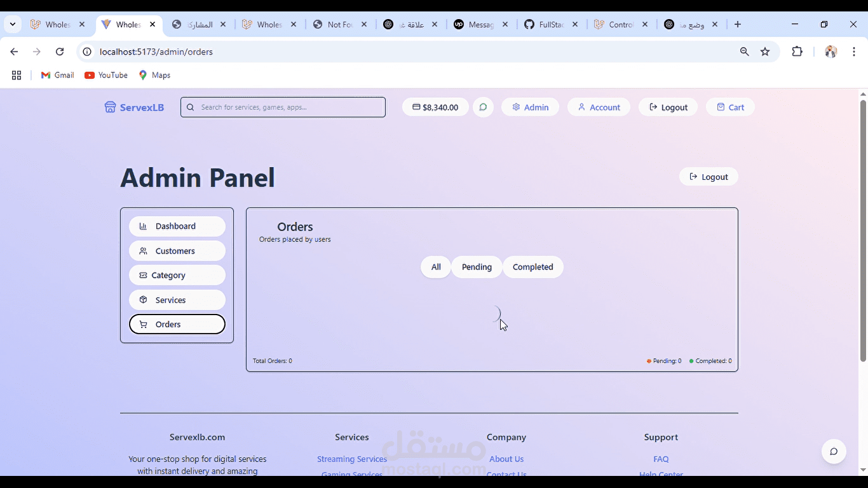
Task: Open the chat bubble icon beside balance
Action: point(483,107)
